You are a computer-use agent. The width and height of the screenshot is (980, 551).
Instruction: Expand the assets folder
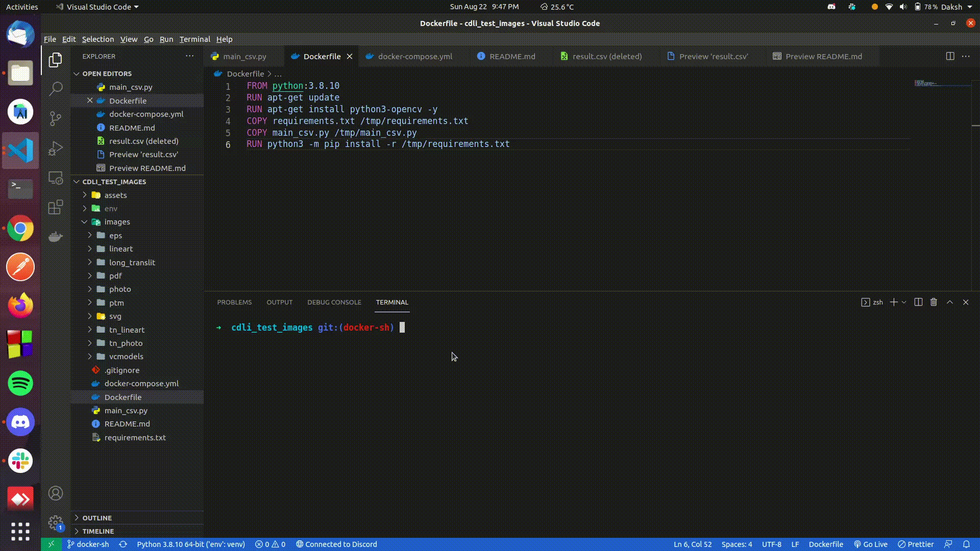click(115, 195)
